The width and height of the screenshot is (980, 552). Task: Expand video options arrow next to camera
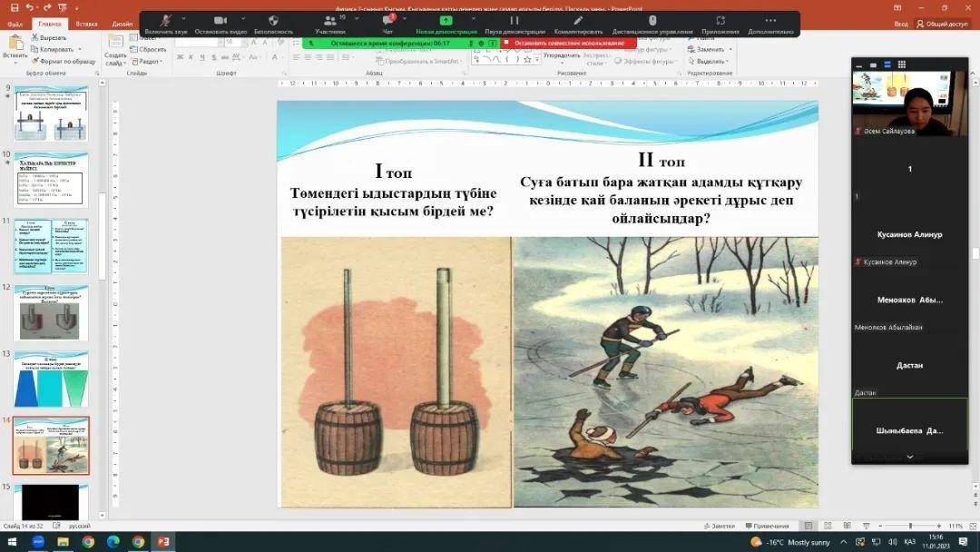pos(243,19)
